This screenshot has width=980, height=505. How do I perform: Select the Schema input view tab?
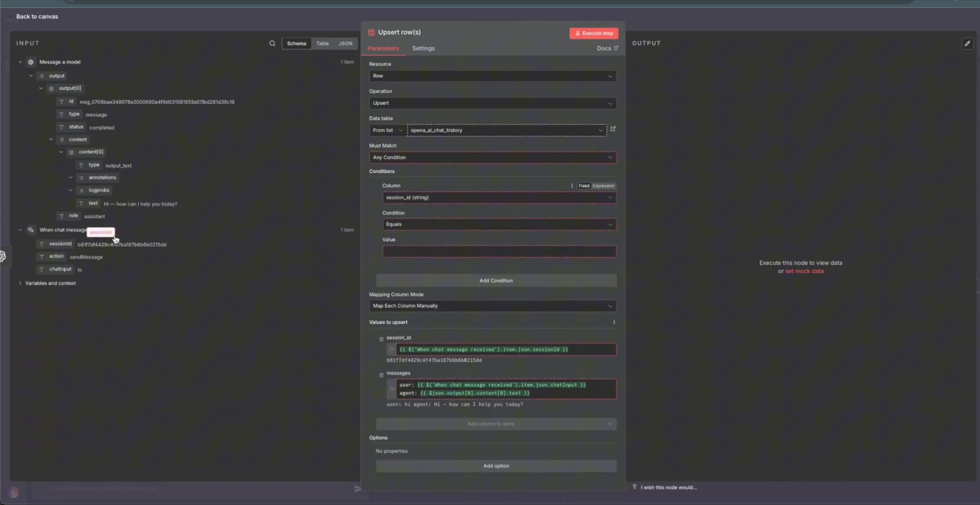click(296, 43)
